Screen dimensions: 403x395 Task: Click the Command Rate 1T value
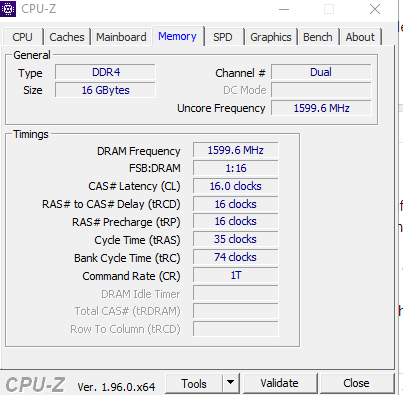[236, 275]
